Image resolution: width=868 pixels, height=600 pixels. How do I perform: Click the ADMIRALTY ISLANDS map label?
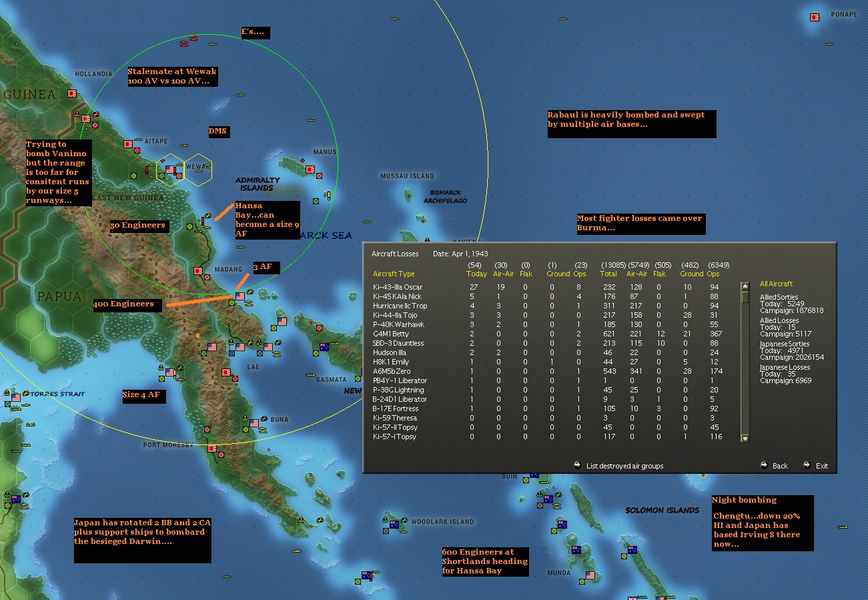tap(257, 184)
